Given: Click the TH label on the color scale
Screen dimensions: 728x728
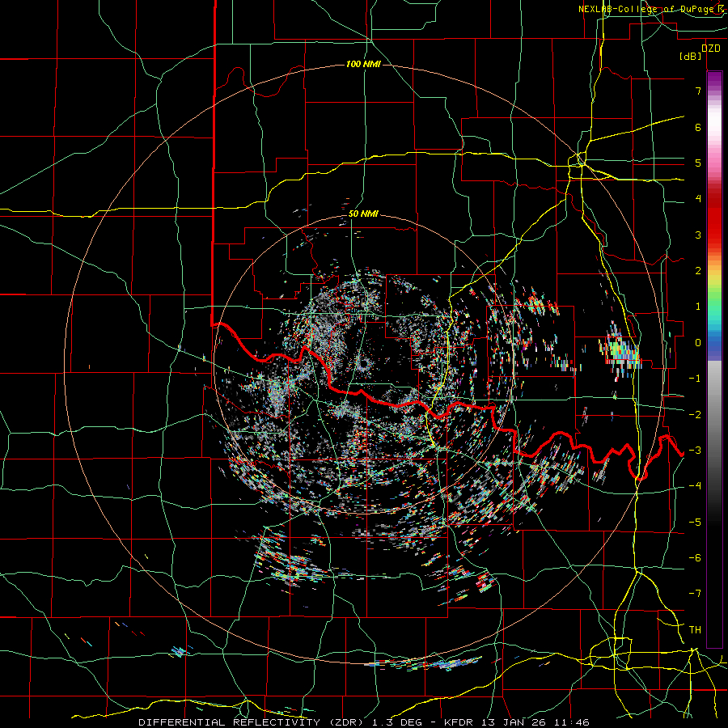Looking at the screenshot, I should pyautogui.click(x=695, y=630).
